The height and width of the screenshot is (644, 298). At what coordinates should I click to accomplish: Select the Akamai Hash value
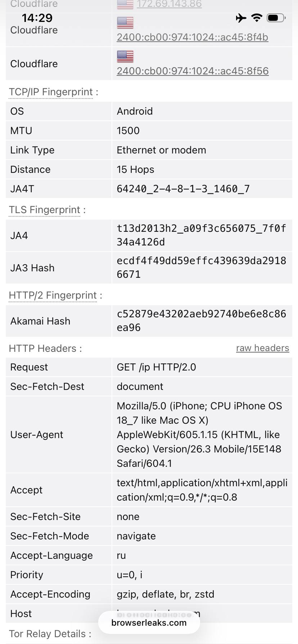(201, 321)
